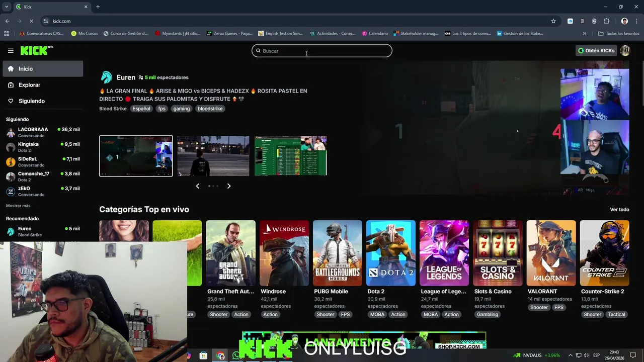Select the gaming tag
This screenshot has height=362, width=644.
[182, 109]
